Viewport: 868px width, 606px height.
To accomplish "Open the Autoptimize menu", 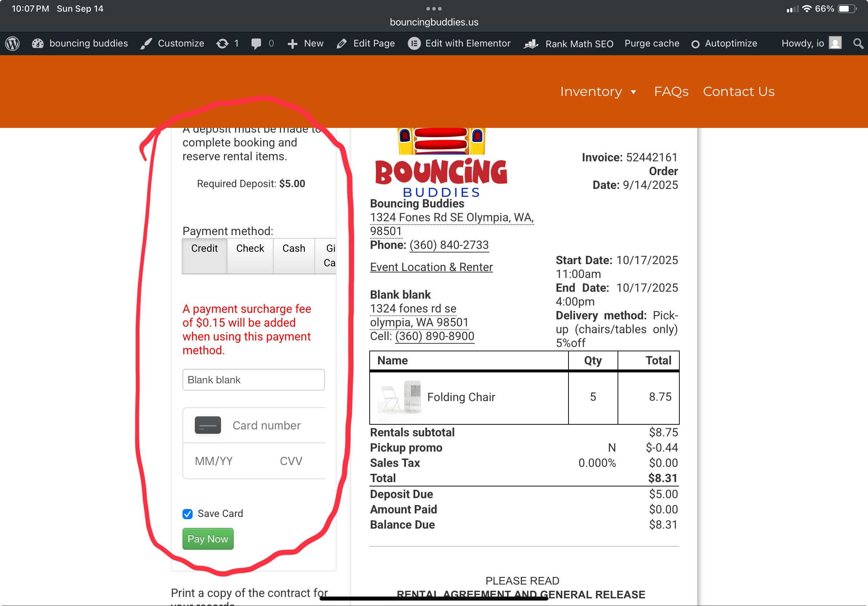I will 724,44.
